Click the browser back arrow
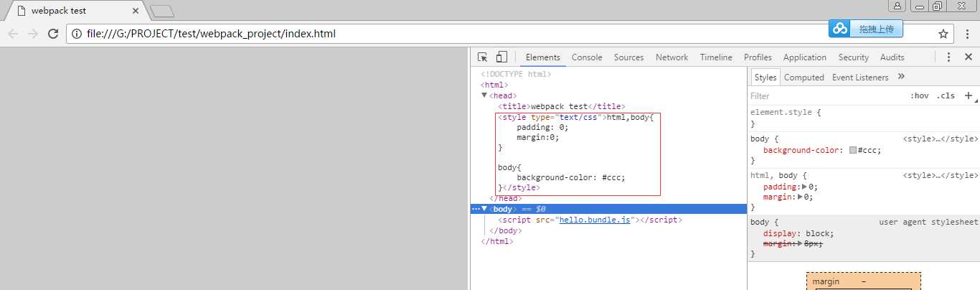This screenshot has width=980, height=290. (13, 34)
